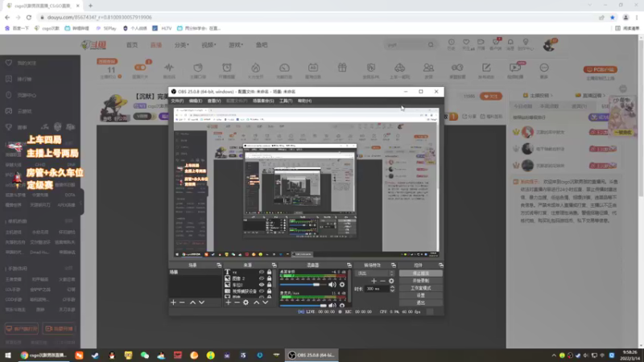This screenshot has width=644, height=362.
Task: Open the 工具(T) menu in OBS
Action: pos(286,101)
